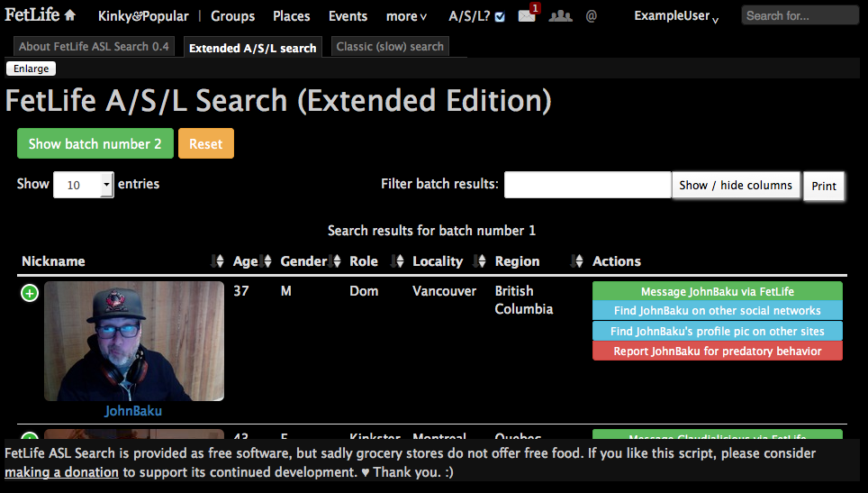Open the ExampleUser account menu
The height and width of the screenshot is (493, 868).
pos(676,16)
